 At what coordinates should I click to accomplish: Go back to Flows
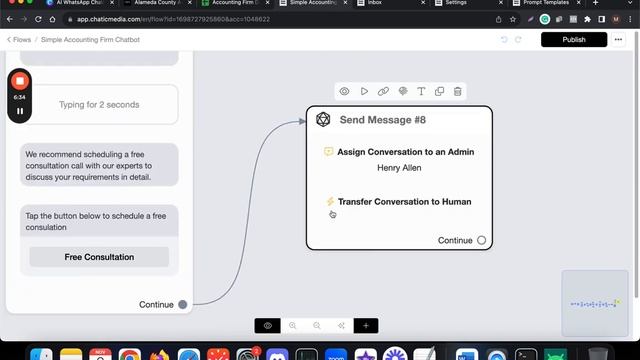(x=19, y=40)
